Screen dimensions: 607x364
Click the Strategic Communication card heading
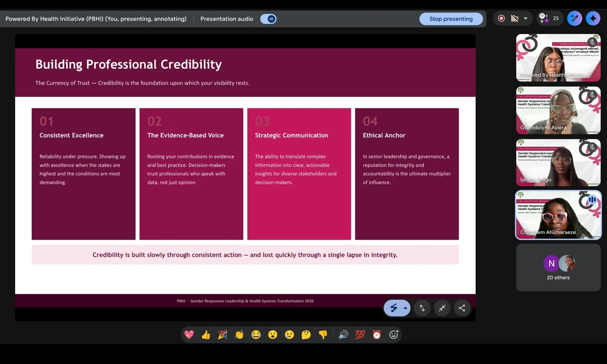[291, 135]
